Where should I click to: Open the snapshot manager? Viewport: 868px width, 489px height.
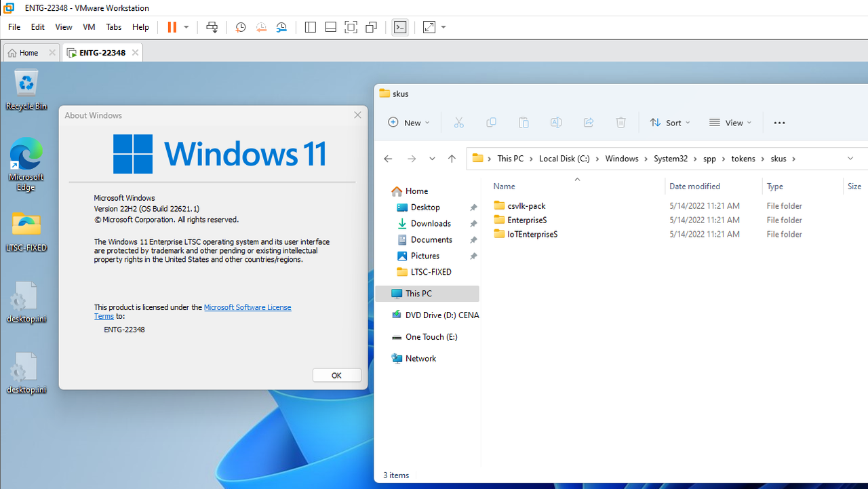pos(281,27)
